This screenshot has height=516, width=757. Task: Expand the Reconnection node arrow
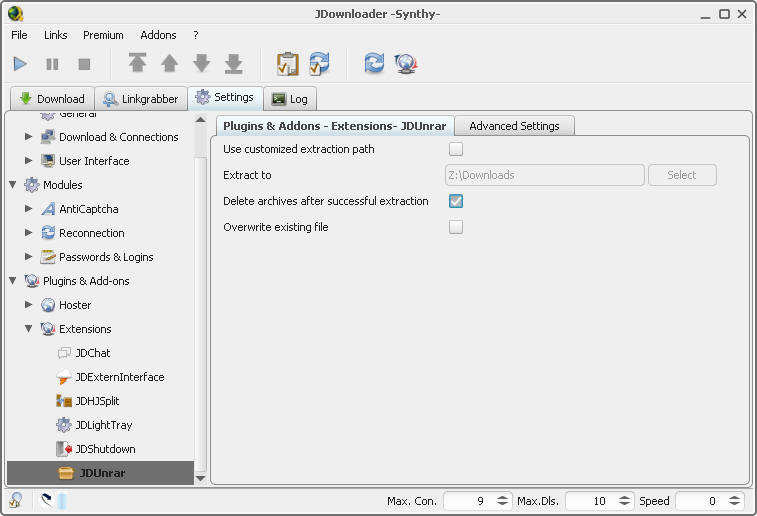click(28, 233)
